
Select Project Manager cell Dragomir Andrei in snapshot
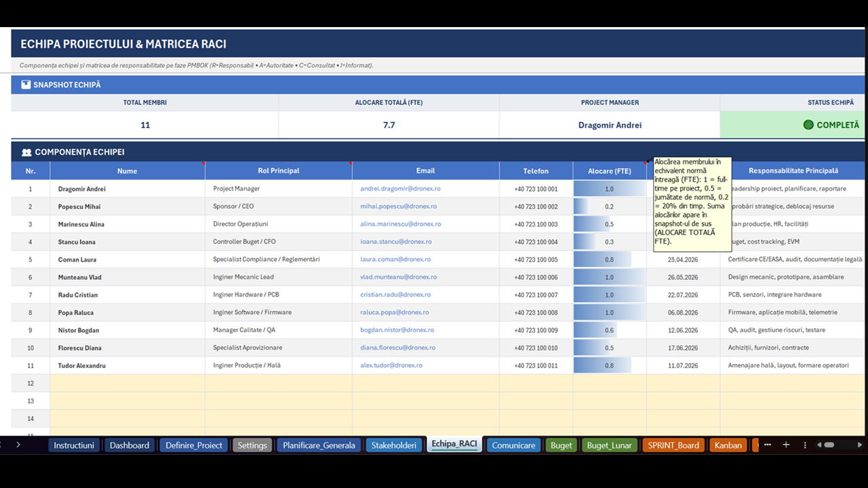click(x=610, y=125)
